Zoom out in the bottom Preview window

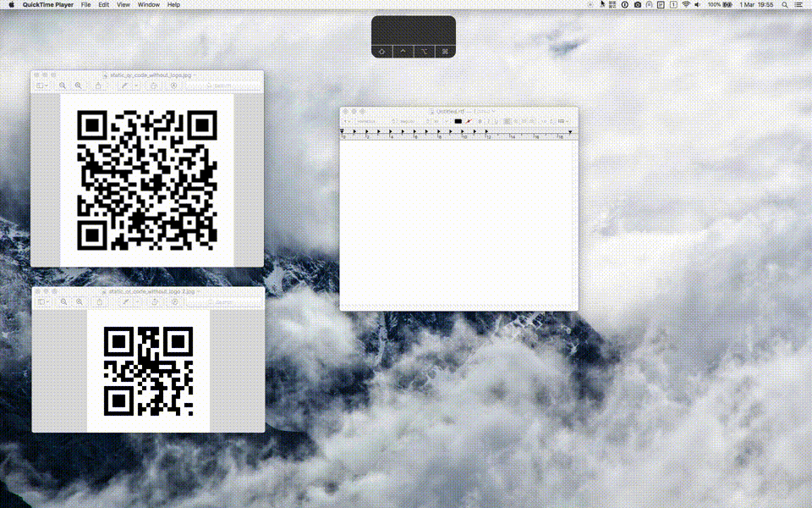click(x=63, y=301)
